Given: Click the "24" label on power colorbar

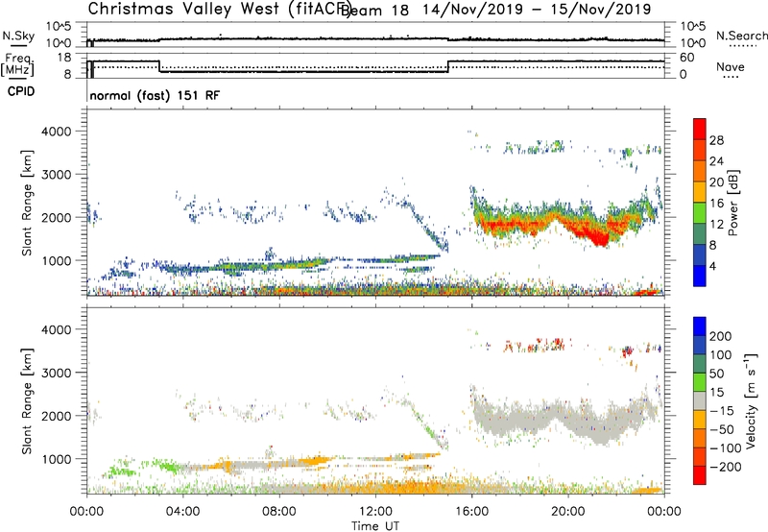Looking at the screenshot, I should pyautogui.click(x=716, y=161).
